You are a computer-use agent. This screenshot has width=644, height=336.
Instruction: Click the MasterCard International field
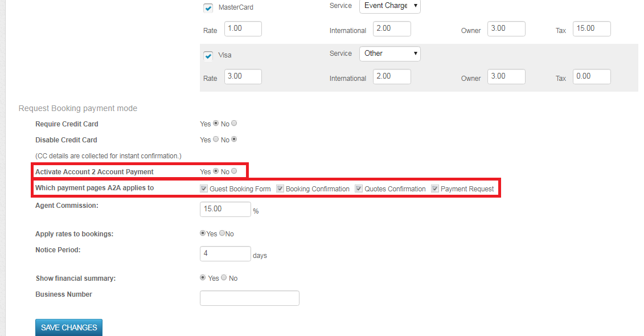[392, 28]
